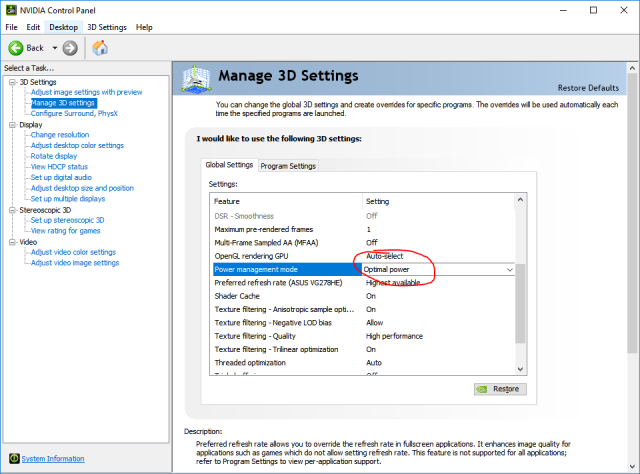The image size is (640, 474).
Task: Open the Desktop menu
Action: pos(63,27)
